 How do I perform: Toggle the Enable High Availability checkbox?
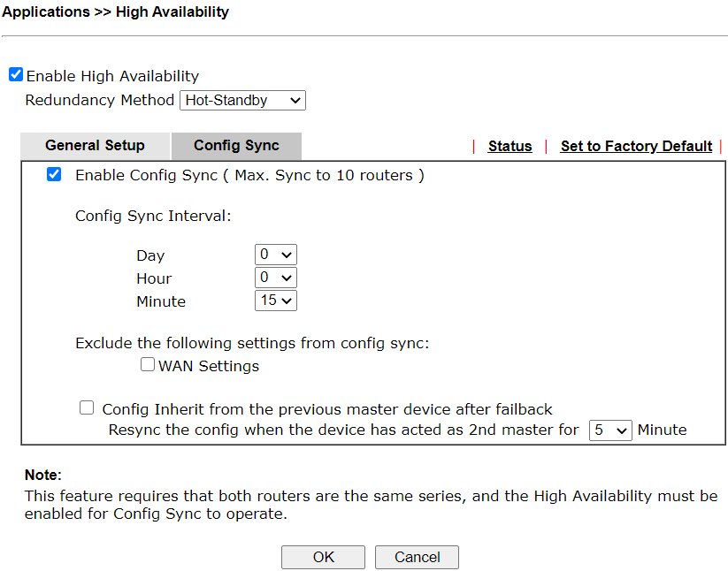coord(16,75)
